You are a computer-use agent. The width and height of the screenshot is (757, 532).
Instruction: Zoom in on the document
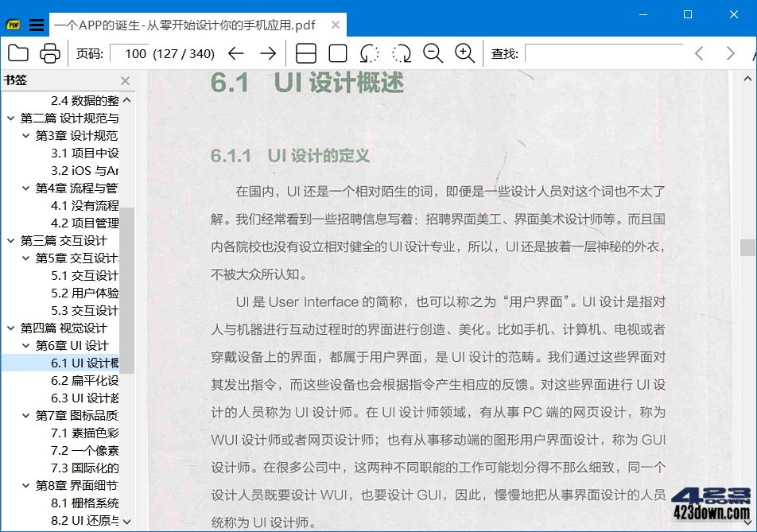464,53
